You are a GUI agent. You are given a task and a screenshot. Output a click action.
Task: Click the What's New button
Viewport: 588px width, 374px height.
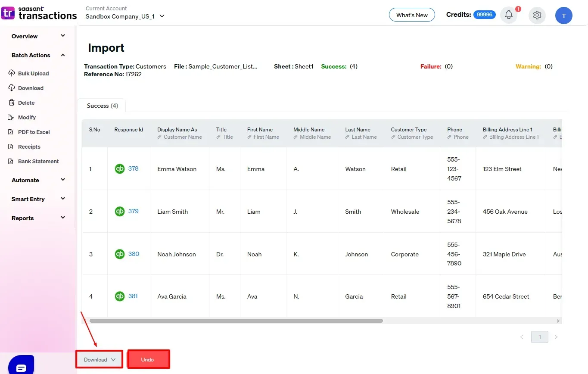tap(412, 15)
